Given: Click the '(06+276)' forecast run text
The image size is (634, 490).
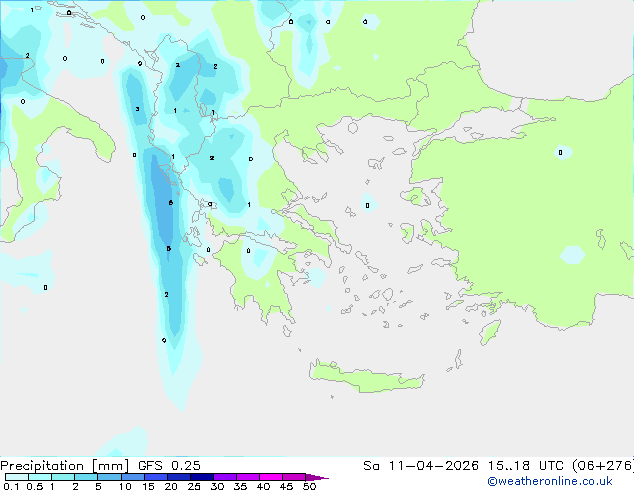Looking at the screenshot, I should [602, 466].
